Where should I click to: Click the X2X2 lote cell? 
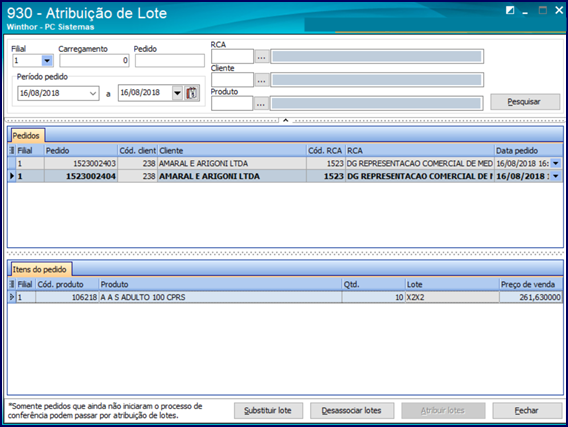(452, 297)
